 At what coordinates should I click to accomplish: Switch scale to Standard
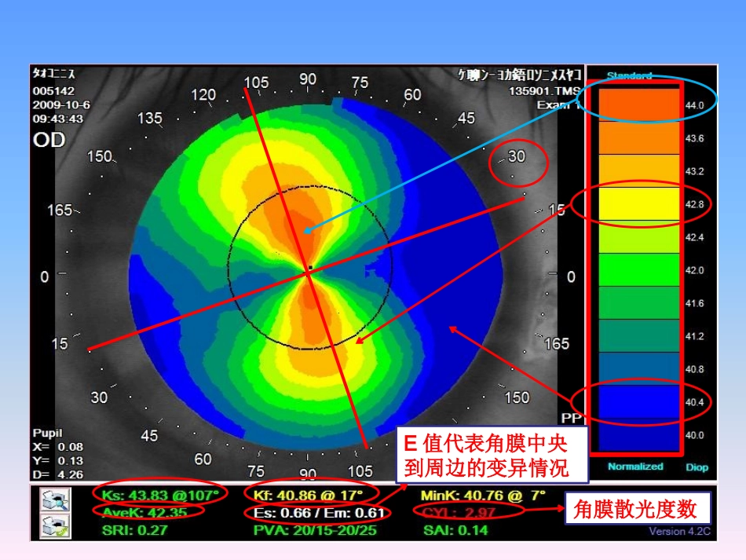tap(629, 76)
